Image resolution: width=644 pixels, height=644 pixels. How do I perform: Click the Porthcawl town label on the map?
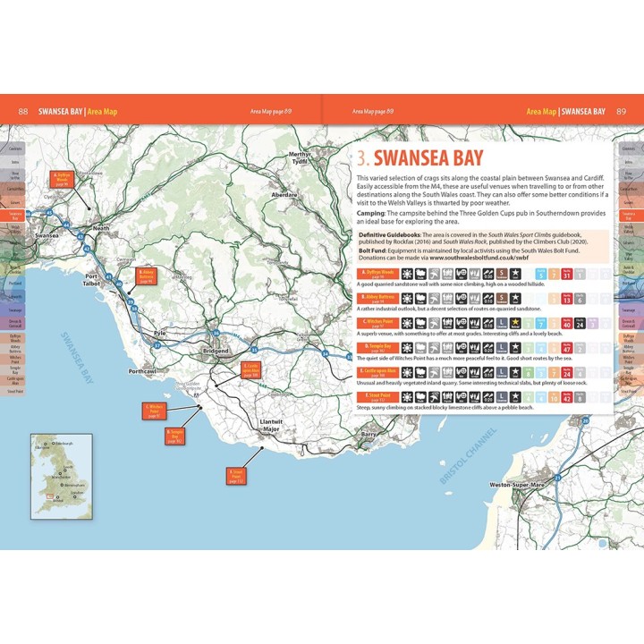coord(142,371)
